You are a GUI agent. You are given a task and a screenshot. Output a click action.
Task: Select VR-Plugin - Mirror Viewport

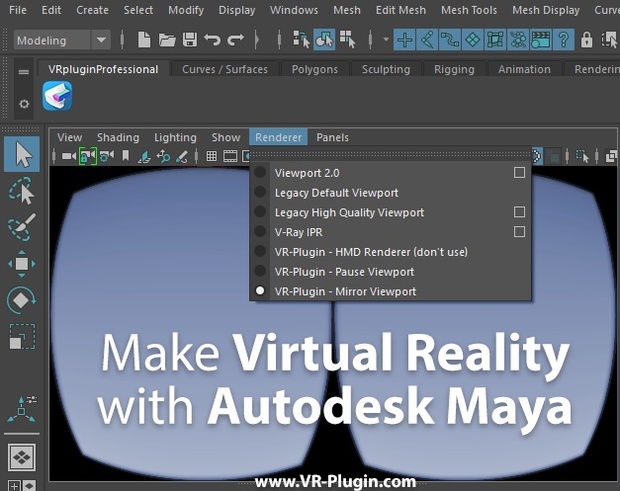pos(390,291)
